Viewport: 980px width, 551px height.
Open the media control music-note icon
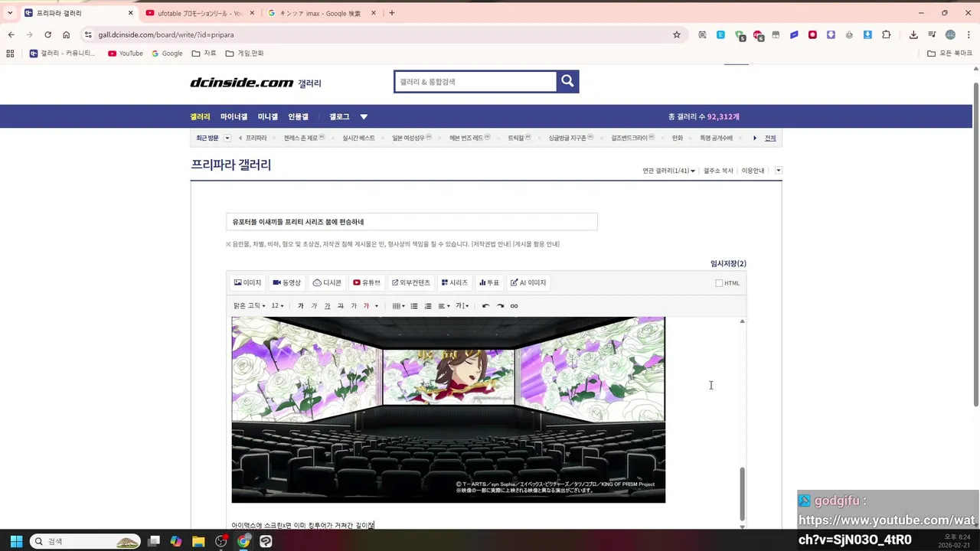(932, 34)
